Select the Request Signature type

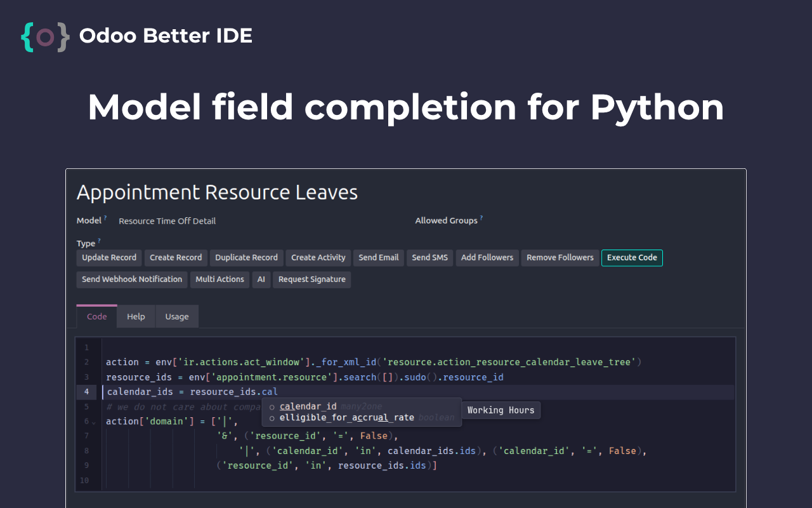[311, 279]
